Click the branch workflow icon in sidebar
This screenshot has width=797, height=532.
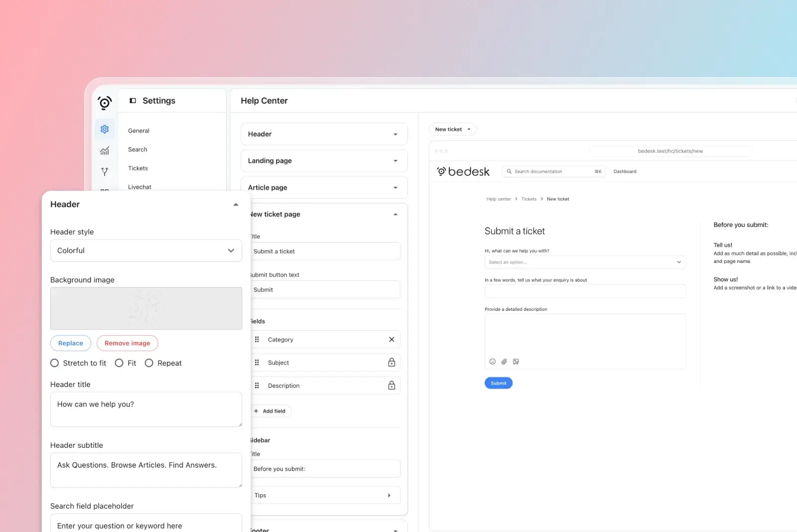(105, 172)
